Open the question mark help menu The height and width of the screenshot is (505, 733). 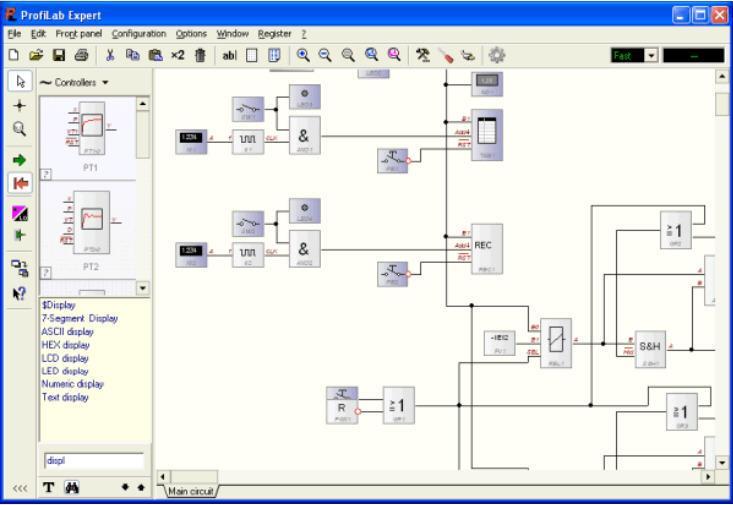[304, 34]
